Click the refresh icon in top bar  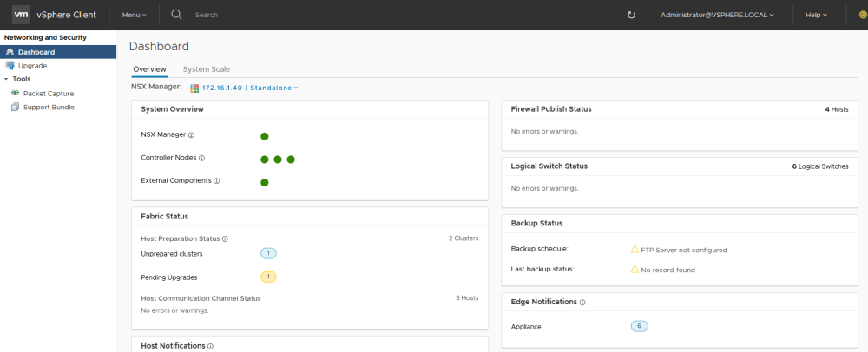tap(631, 15)
